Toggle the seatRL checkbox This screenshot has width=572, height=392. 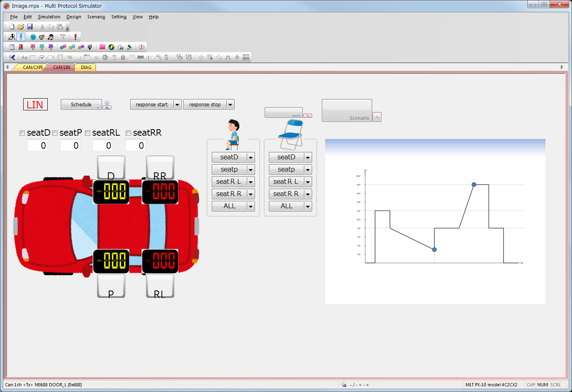tap(88, 133)
